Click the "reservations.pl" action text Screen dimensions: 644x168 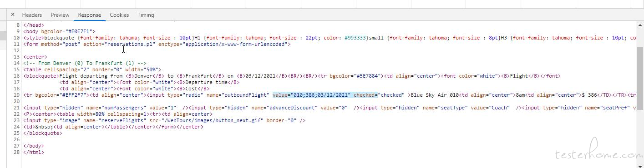[130, 44]
